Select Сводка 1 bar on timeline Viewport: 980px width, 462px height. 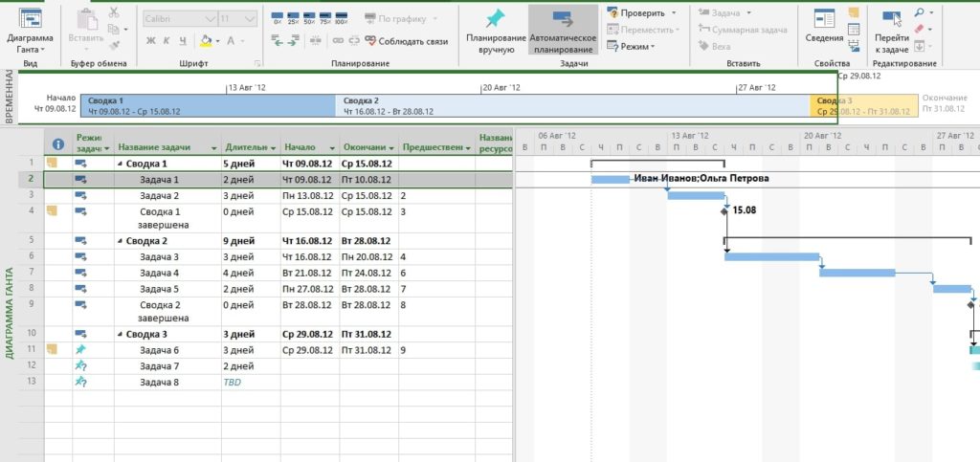[208, 106]
